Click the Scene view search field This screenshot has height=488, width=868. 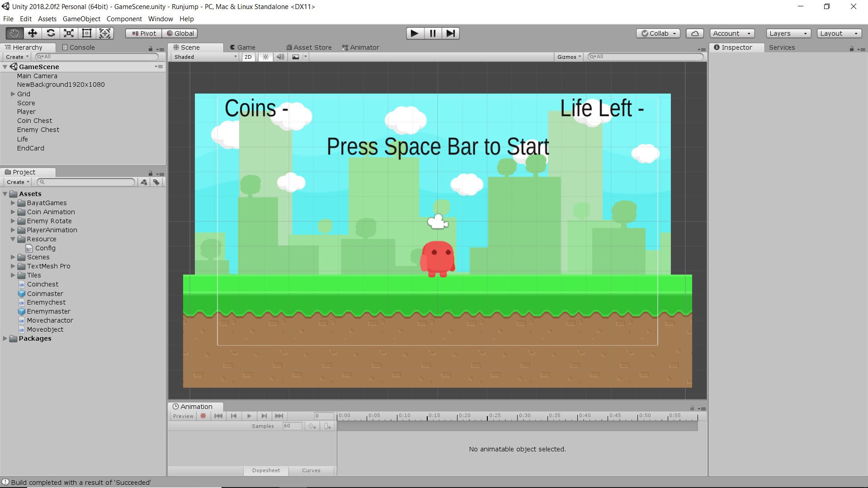point(646,57)
